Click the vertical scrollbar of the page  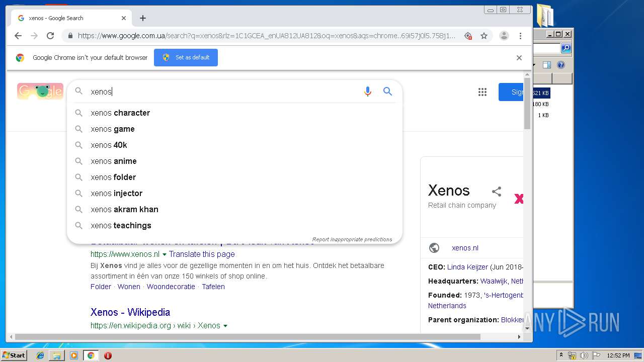[527, 104]
